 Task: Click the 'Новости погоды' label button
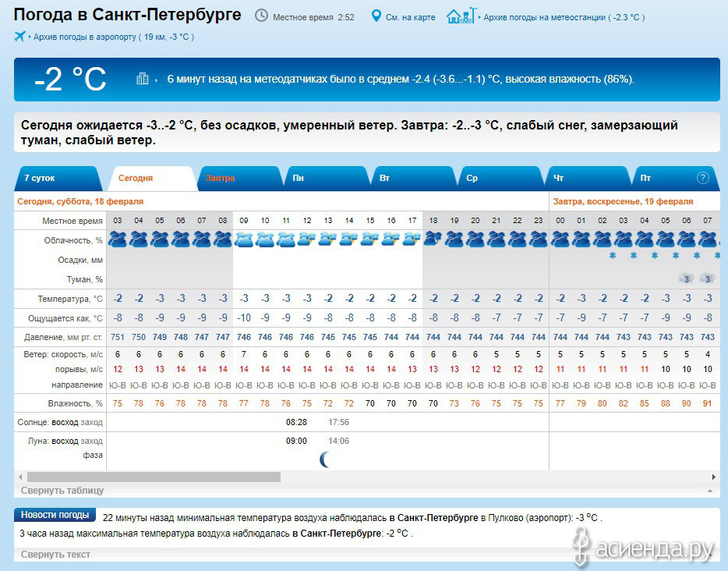pyautogui.click(x=55, y=515)
